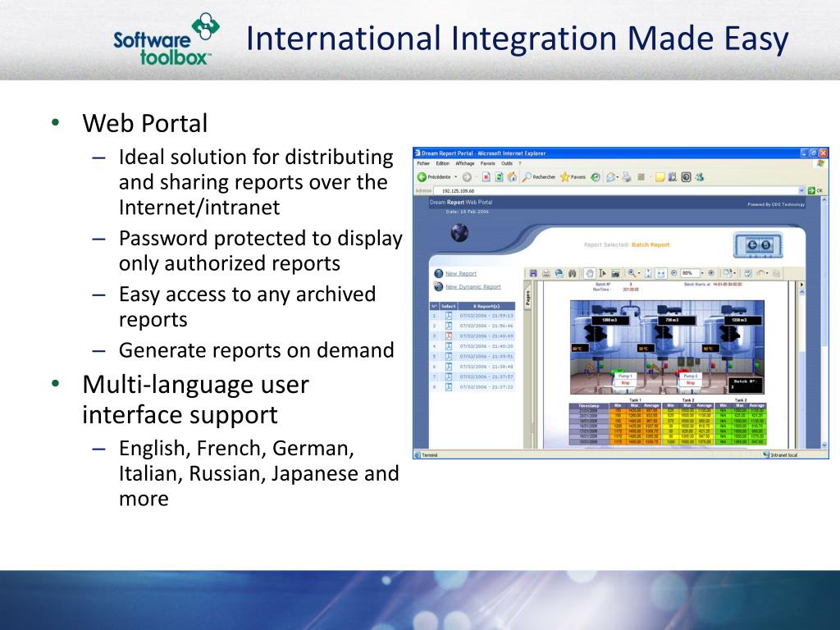Click the Rechercher magnifier button

click(x=538, y=177)
